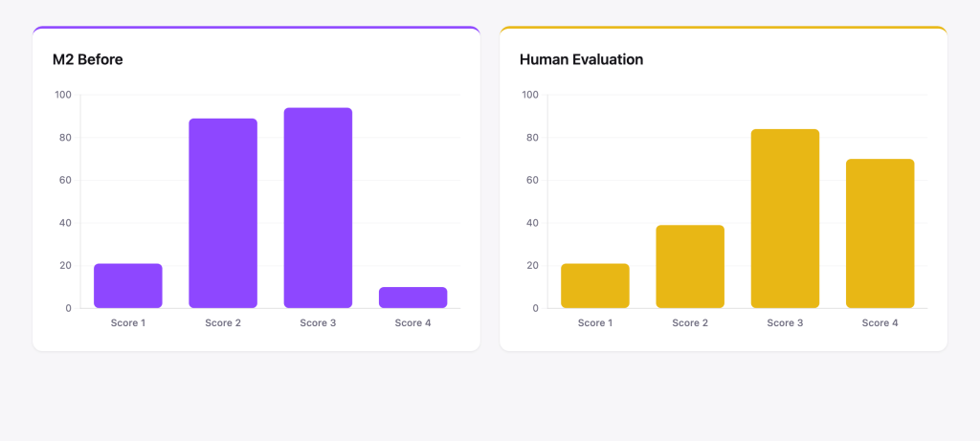This screenshot has width=980, height=441.
Task: Click the tallest purple bar, Score 3
Action: 318,208
